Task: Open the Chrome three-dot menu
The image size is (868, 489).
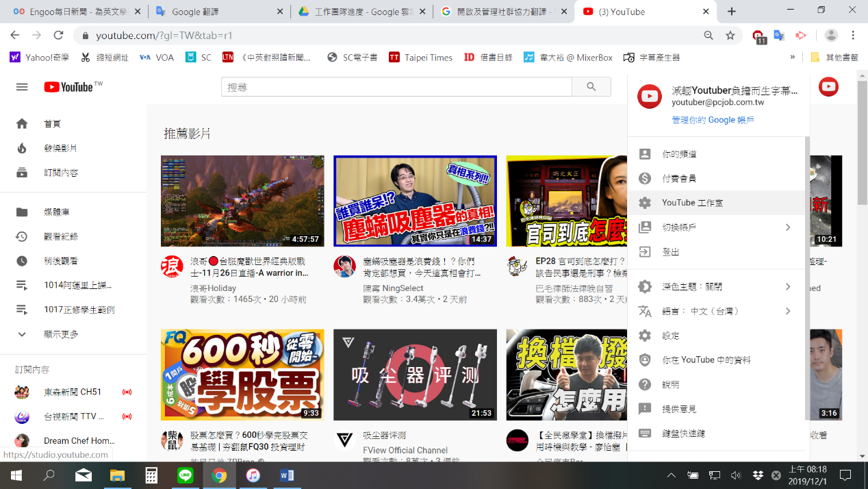Action: coord(853,36)
